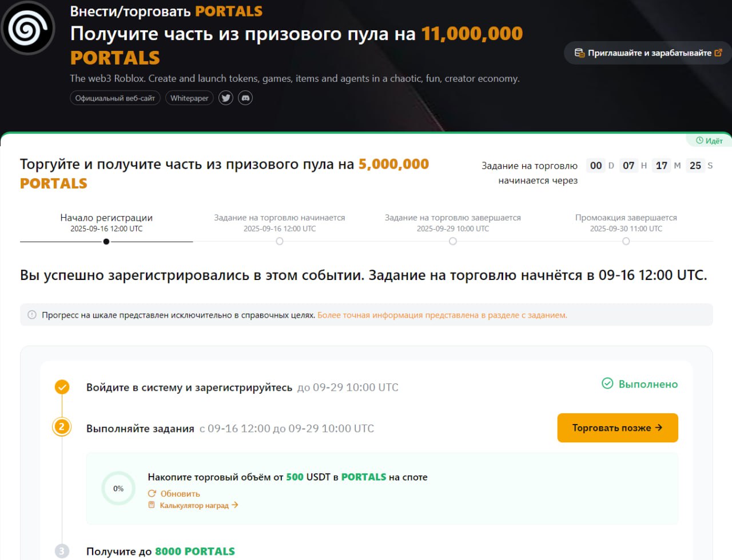Click Войдите в систему и зарегистрируйтесь step text
732x560 pixels.
click(x=189, y=387)
